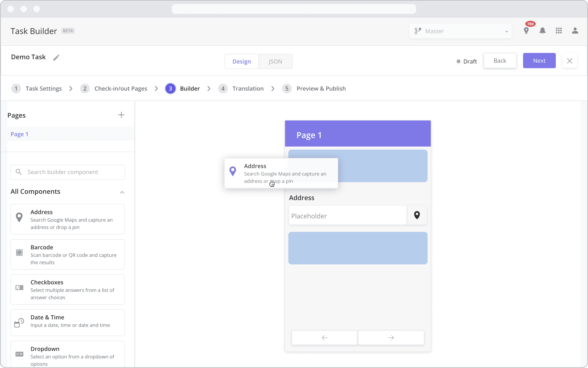Add a new page with the plus icon
This screenshot has width=588, height=368.
click(x=121, y=115)
